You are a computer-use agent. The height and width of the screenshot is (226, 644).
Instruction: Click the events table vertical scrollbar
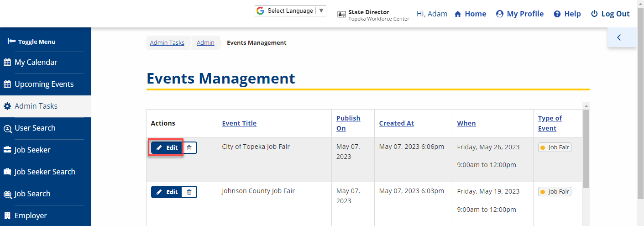click(x=586, y=146)
